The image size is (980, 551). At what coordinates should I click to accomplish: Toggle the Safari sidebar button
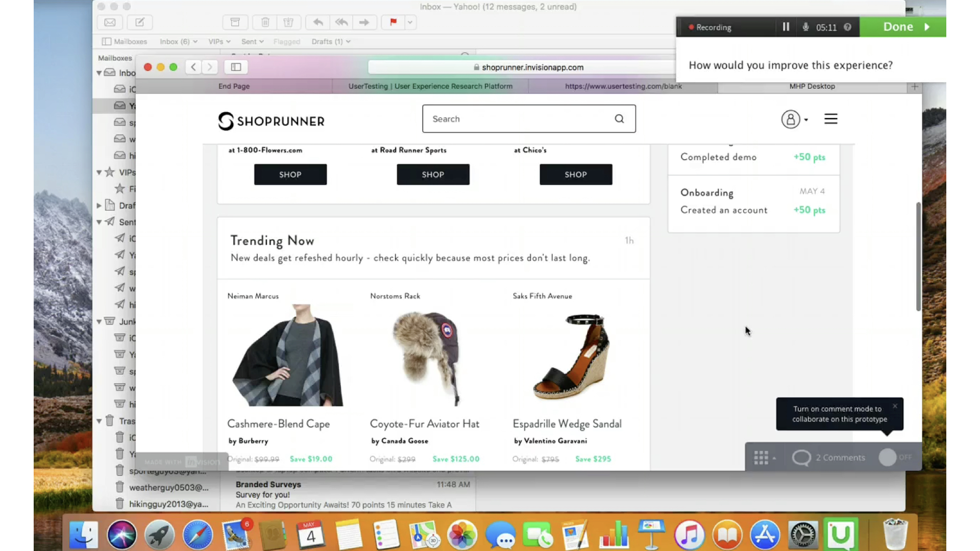[236, 67]
